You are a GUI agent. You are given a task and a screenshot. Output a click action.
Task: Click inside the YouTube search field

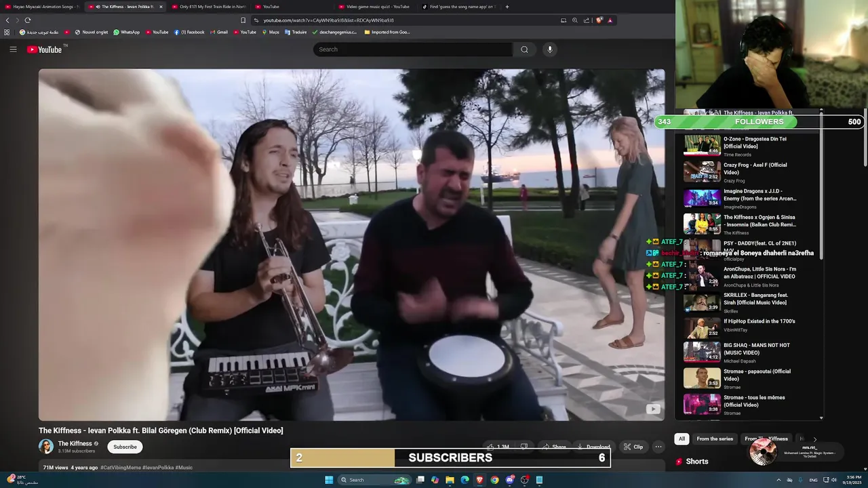click(413, 49)
